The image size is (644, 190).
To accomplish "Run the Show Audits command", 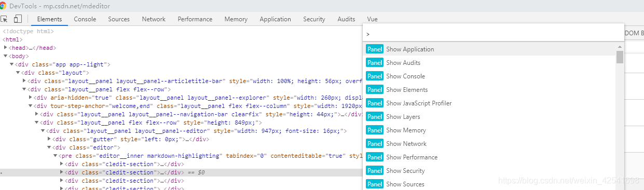I will [x=489, y=63].
